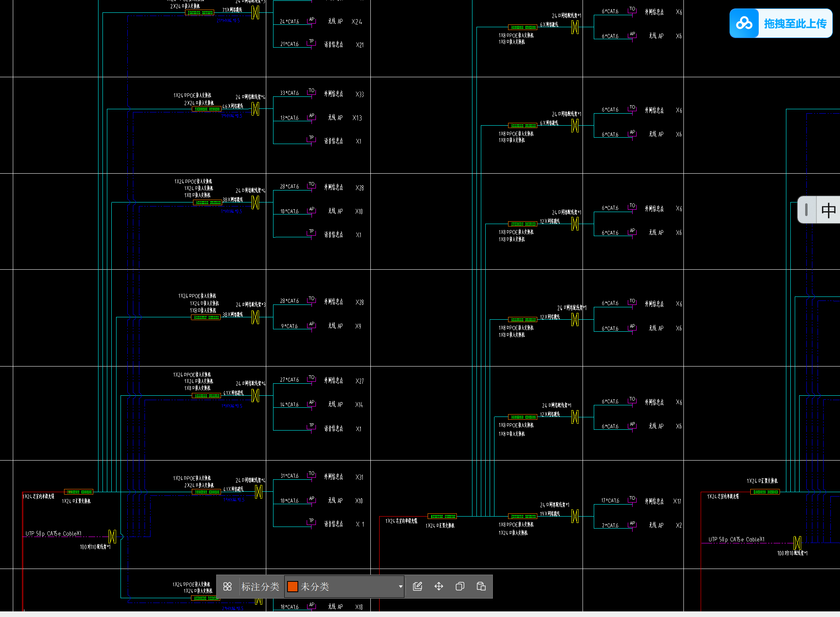Click the four-squares category icon in toolbar
Screen dimensions: 840x617
[227, 587]
